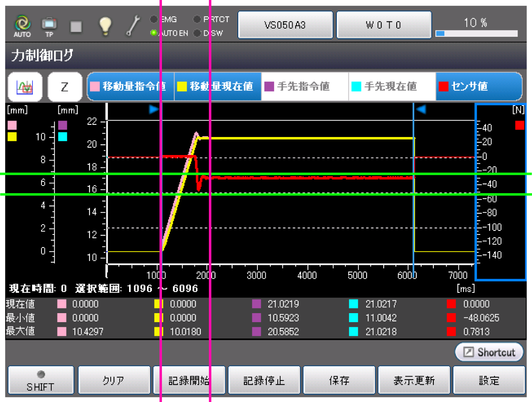532x402 pixels.
Task: Toggle the SHIFT button
Action: 41,380
